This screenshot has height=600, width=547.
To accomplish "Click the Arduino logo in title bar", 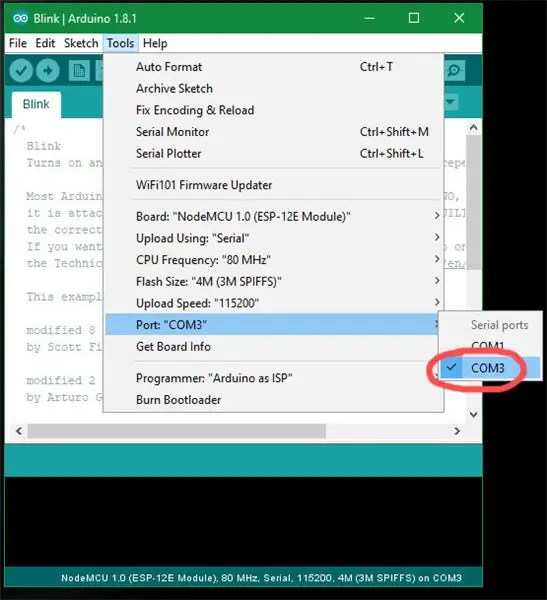I will (x=20, y=18).
